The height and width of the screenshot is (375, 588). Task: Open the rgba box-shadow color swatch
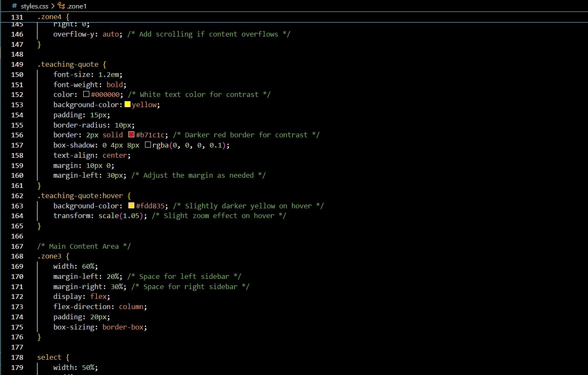point(148,145)
